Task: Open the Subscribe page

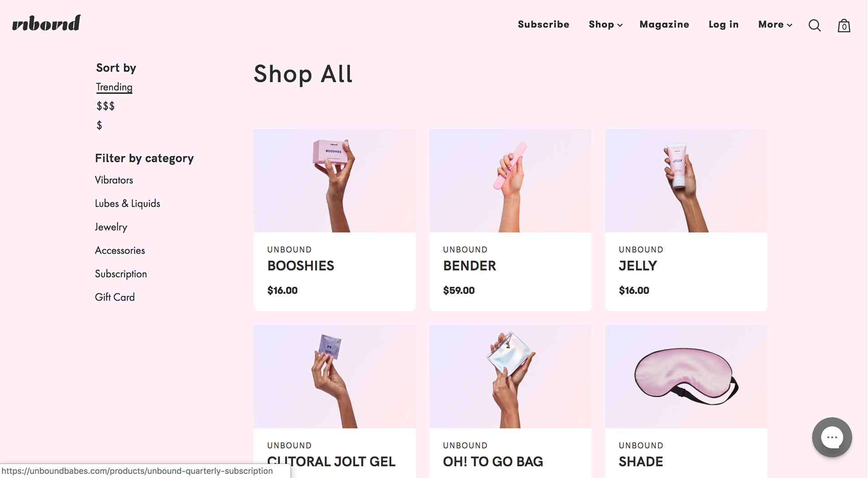Action: pyautogui.click(x=543, y=24)
